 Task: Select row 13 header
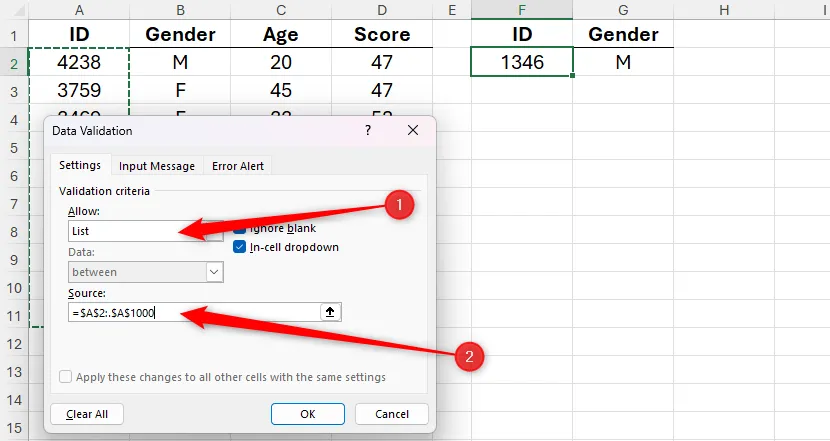(14, 371)
